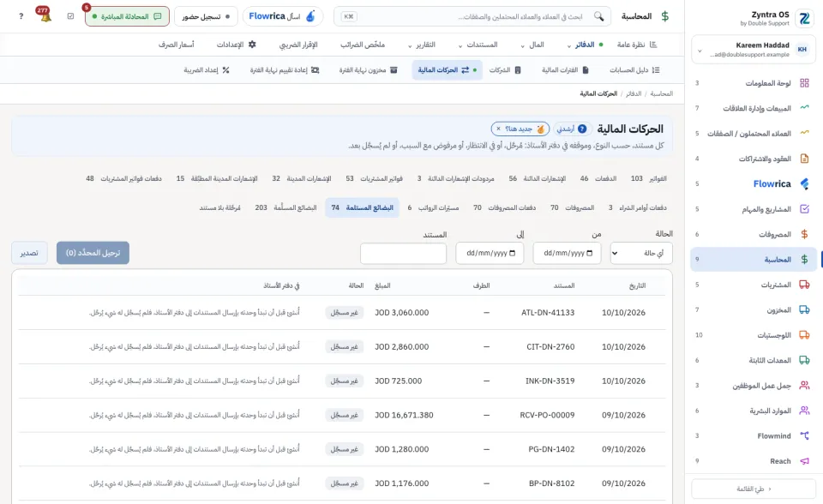The height and width of the screenshot is (504, 823).
Task: Click the دليل الحسابات list icon
Action: point(656,69)
